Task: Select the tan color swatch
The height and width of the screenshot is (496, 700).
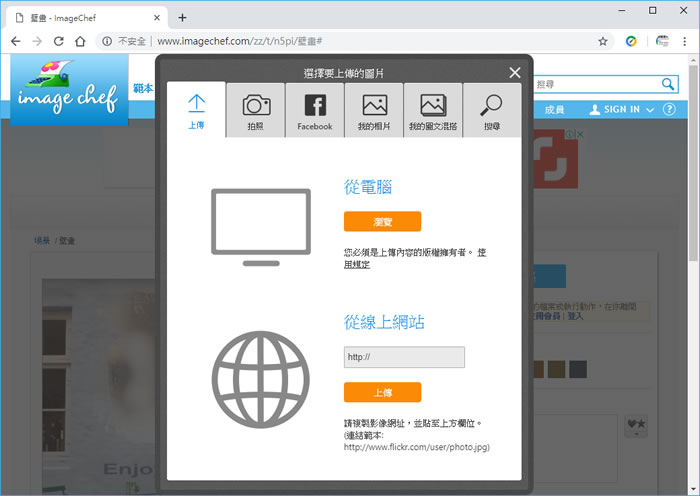Action: (x=556, y=369)
